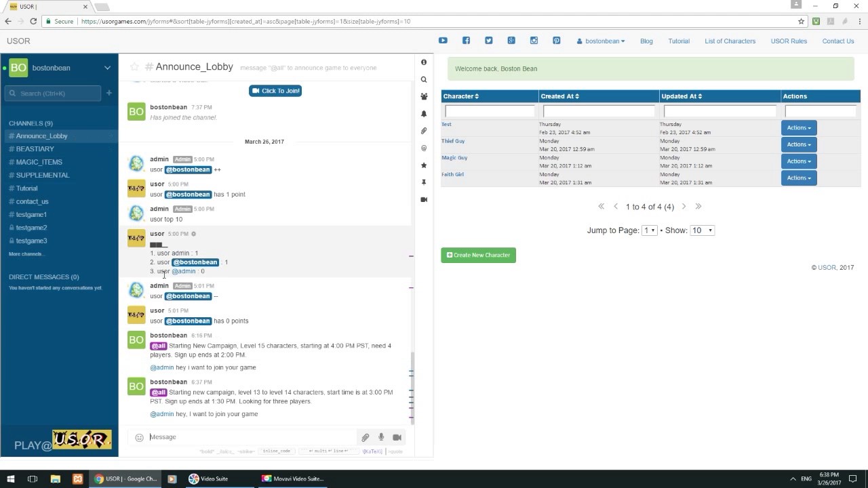Open the YouTube icon in top bar
868x488 pixels.
(x=443, y=41)
